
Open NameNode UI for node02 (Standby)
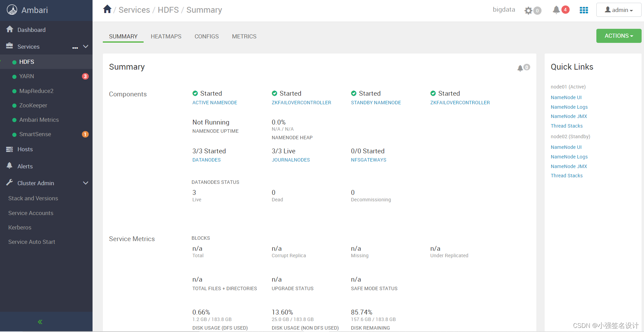[566, 147]
